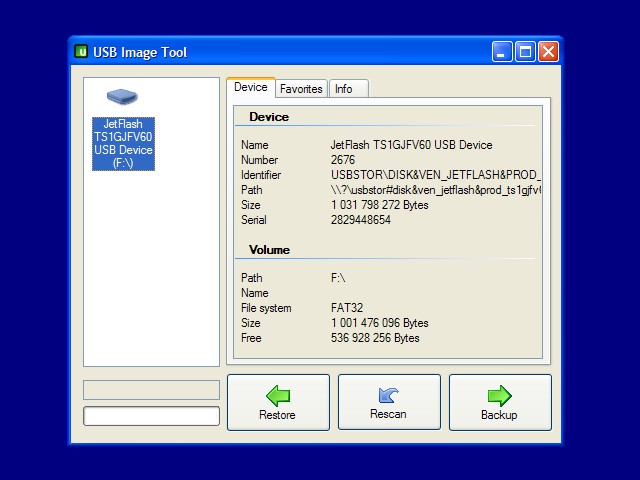Image resolution: width=640 pixels, height=480 pixels.
Task: Close the USB Image Tool window
Action: (548, 52)
